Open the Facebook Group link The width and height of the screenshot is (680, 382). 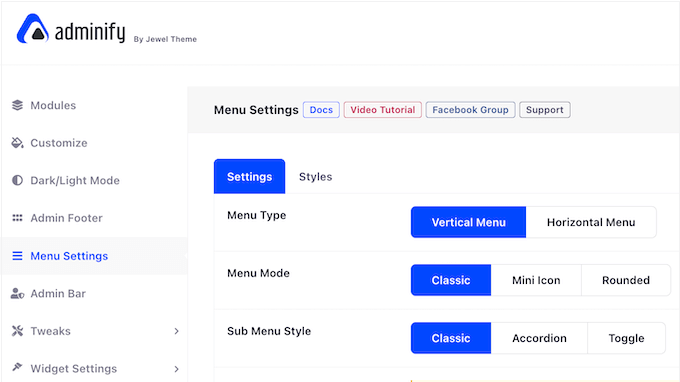(x=470, y=110)
